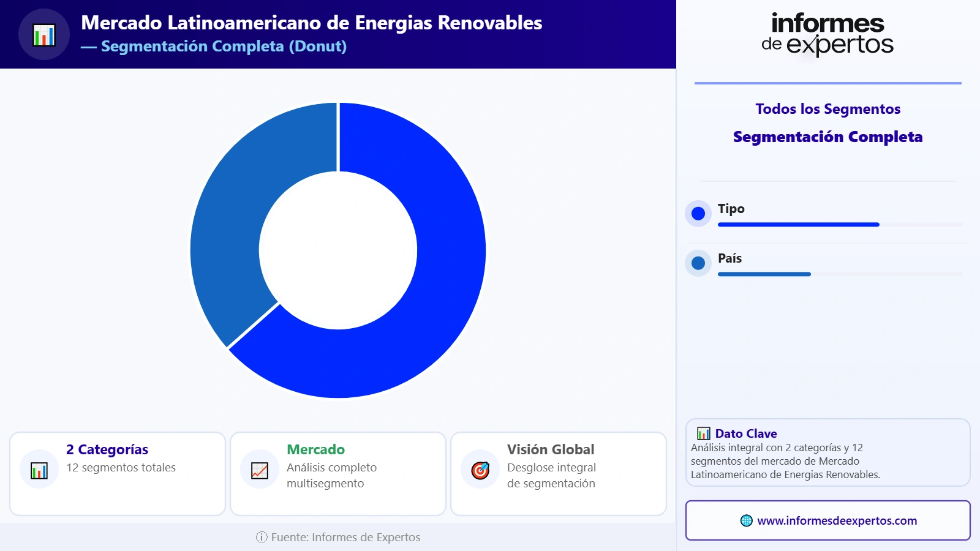
Task: Click the 2 Categorías card title
Action: pos(107,449)
